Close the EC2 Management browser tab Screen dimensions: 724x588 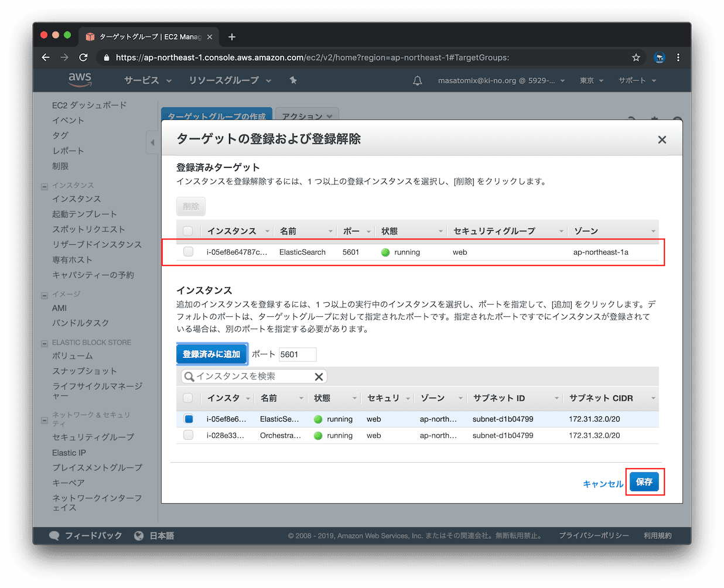click(x=210, y=37)
